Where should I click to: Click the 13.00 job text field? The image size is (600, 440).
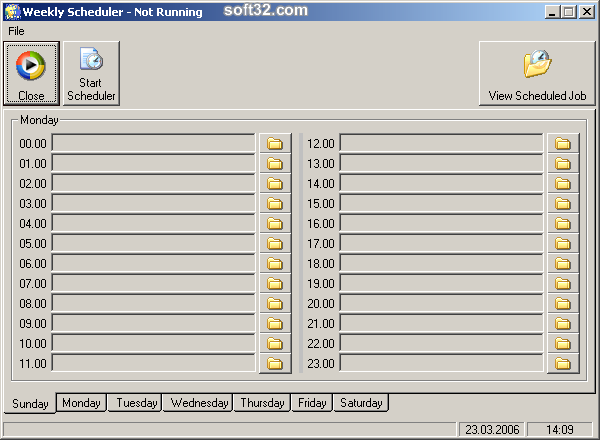[442, 163]
